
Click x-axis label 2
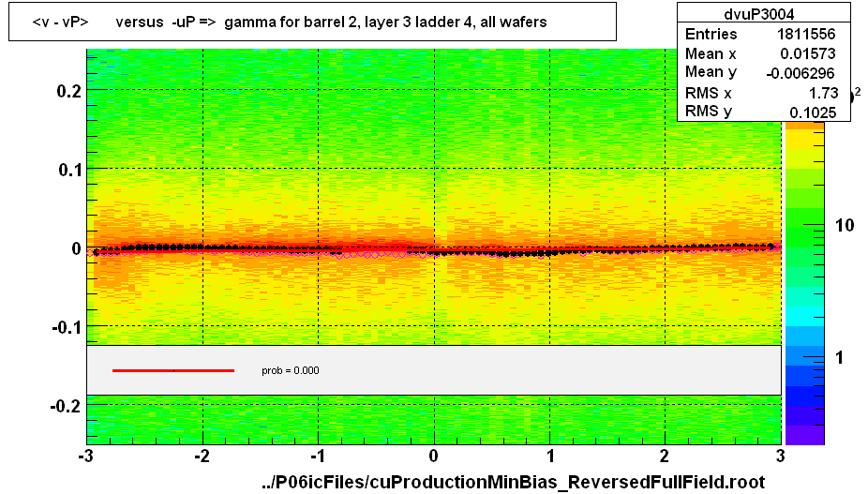[x=665, y=456]
